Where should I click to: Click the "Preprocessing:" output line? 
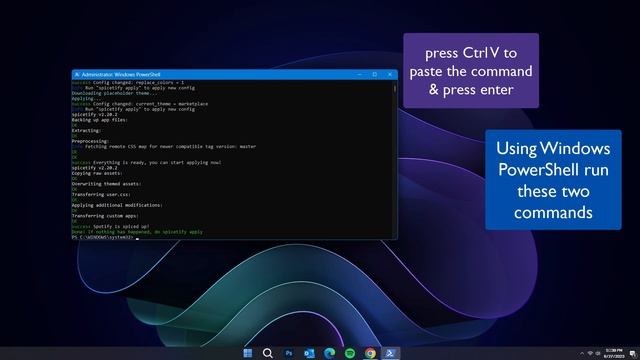(x=90, y=141)
